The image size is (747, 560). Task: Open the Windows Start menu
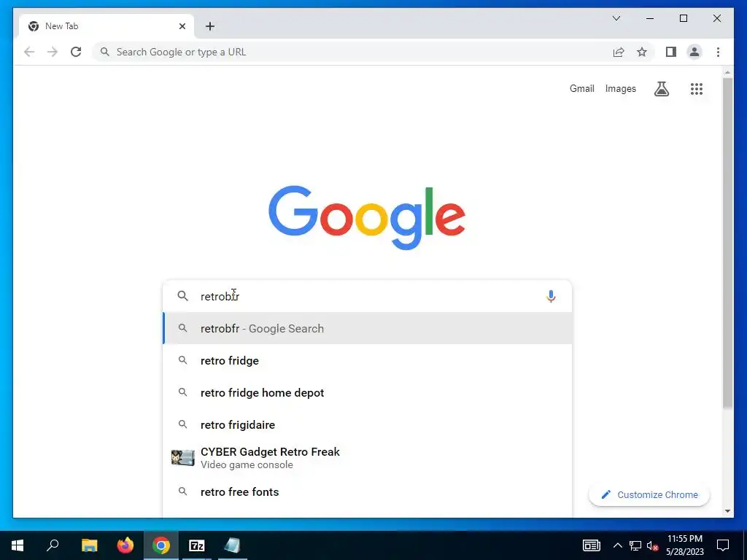click(18, 545)
